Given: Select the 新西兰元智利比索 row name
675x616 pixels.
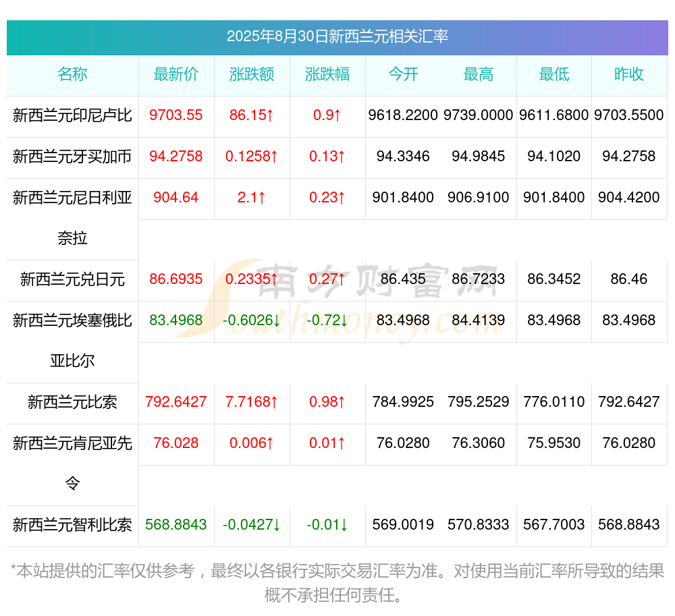Looking at the screenshot, I should (x=72, y=525).
